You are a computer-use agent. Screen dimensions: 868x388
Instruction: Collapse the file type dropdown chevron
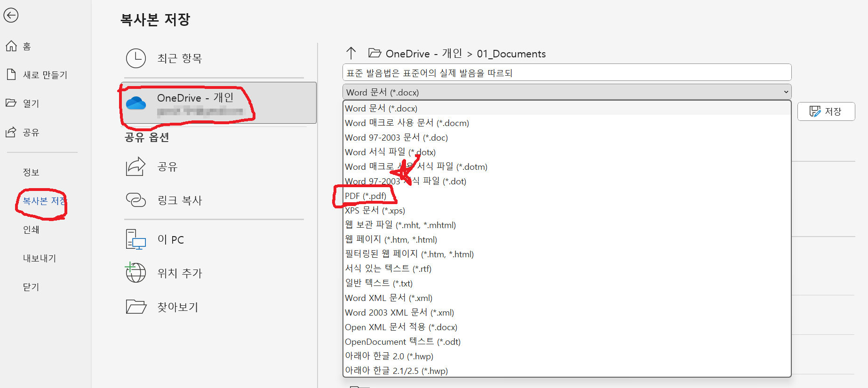point(786,92)
